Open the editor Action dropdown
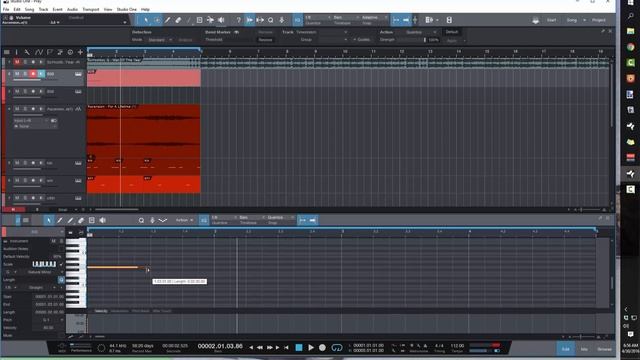This screenshot has width=640, height=360. pos(184,220)
